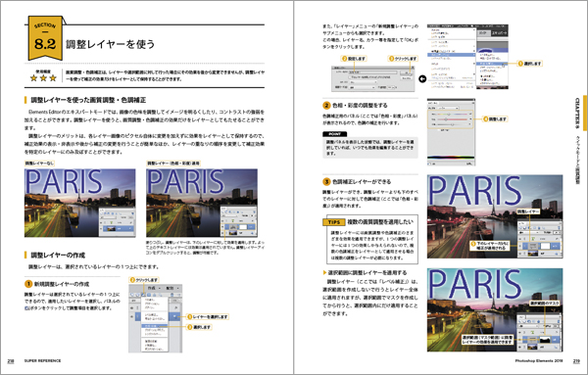Tick the clipping mask checkbox in New Layer dialog

pyautogui.click(x=350, y=77)
